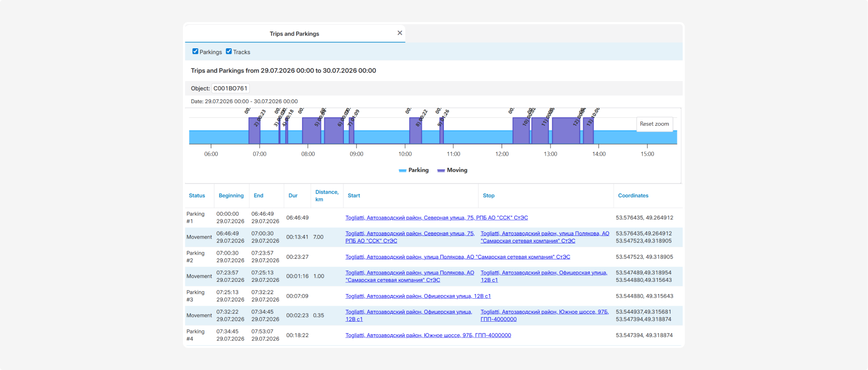Sort by Distance, km column header
The width and height of the screenshot is (868, 370).
327,196
